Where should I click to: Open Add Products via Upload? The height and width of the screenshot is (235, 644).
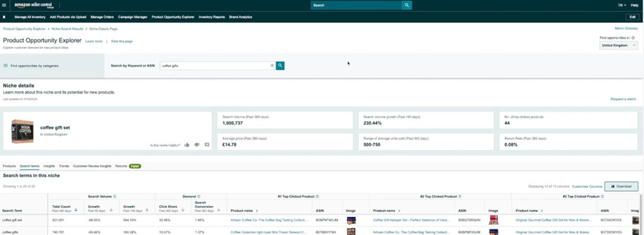tap(68, 17)
